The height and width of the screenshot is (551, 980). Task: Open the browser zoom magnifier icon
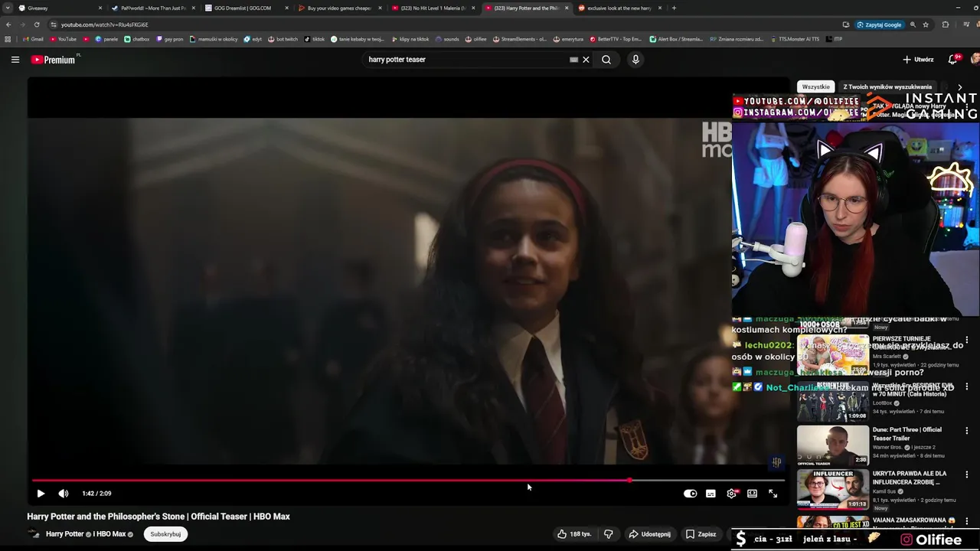pyautogui.click(x=913, y=24)
